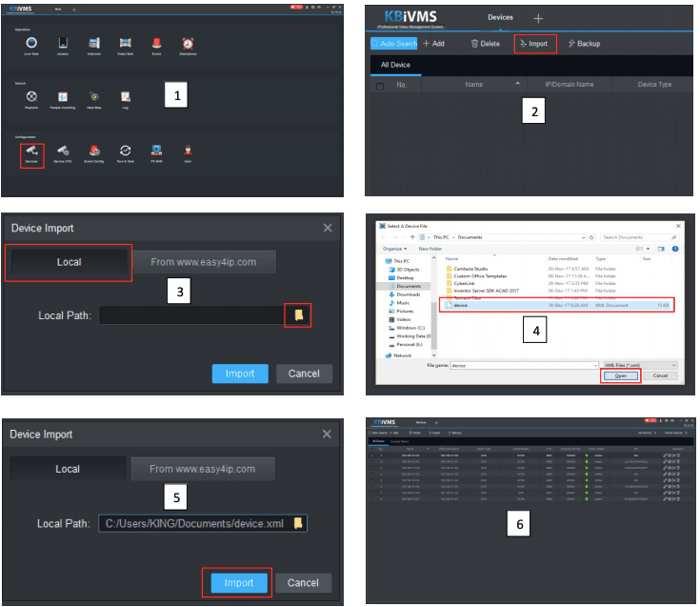Click the Devices icon under Configuration
This screenshot has height=607, width=700.
pyautogui.click(x=31, y=151)
